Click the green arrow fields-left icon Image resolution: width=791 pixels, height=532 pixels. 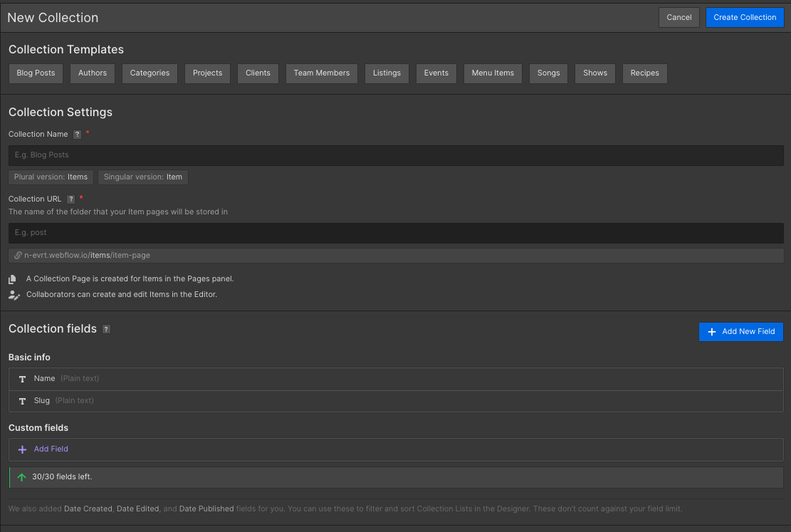21,477
